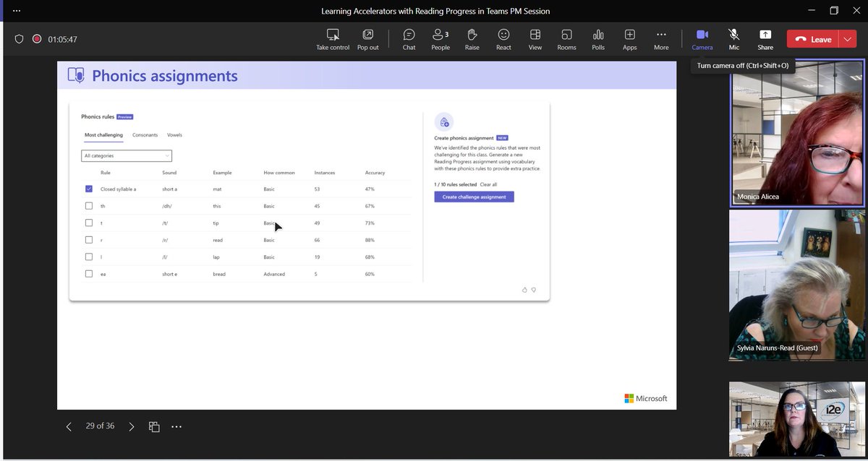868x461 pixels.
Task: Click the i2e participant video tile
Action: coord(797,419)
